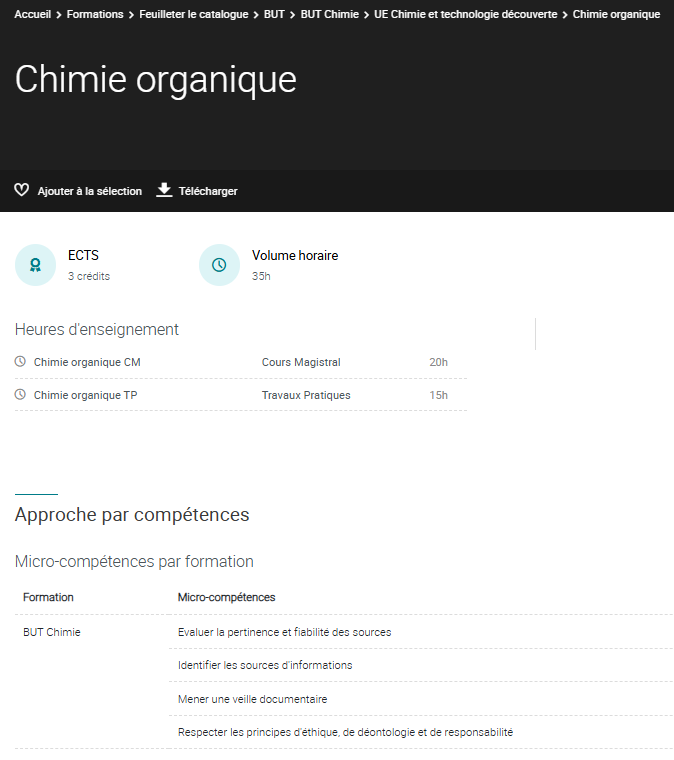Click BUT Chimie in the Formation column

pos(52,632)
